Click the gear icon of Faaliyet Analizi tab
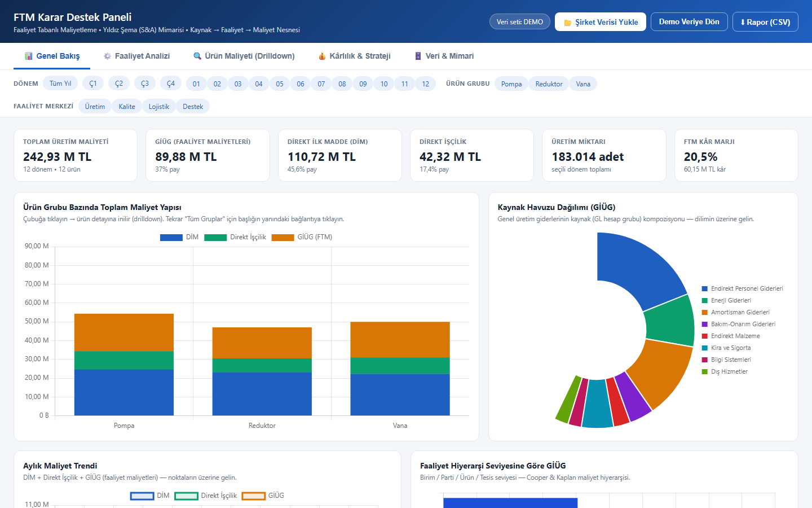This screenshot has height=508, width=812. pos(107,56)
